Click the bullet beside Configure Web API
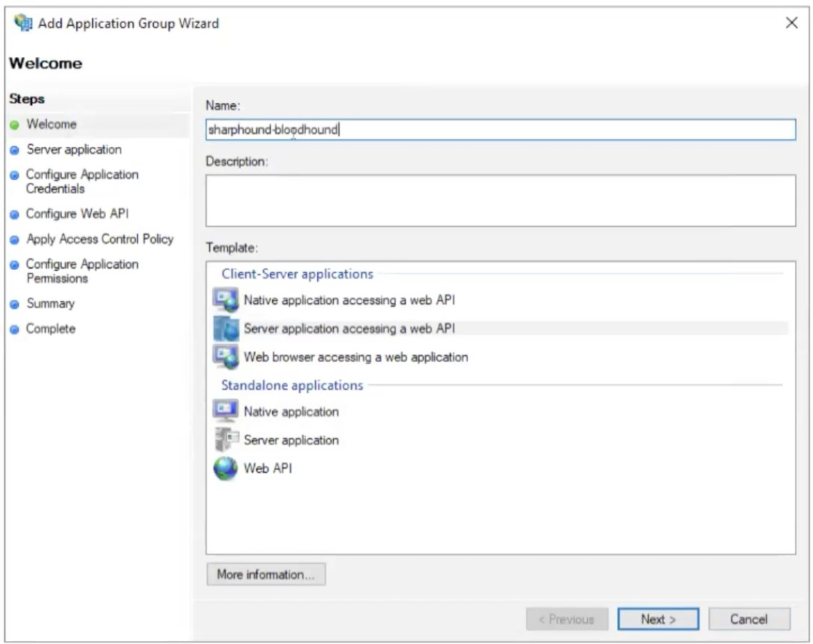The width and height of the screenshot is (813, 644). click(x=14, y=214)
